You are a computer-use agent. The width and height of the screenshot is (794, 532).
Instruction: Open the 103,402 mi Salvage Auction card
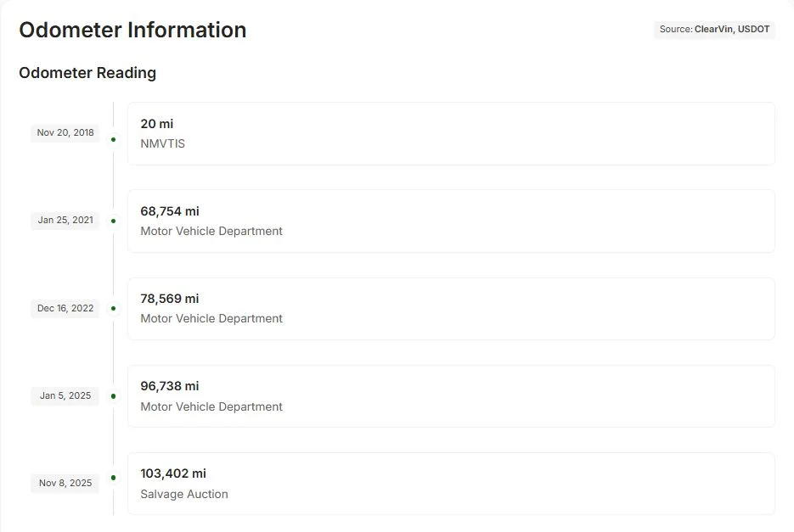pyautogui.click(x=451, y=484)
